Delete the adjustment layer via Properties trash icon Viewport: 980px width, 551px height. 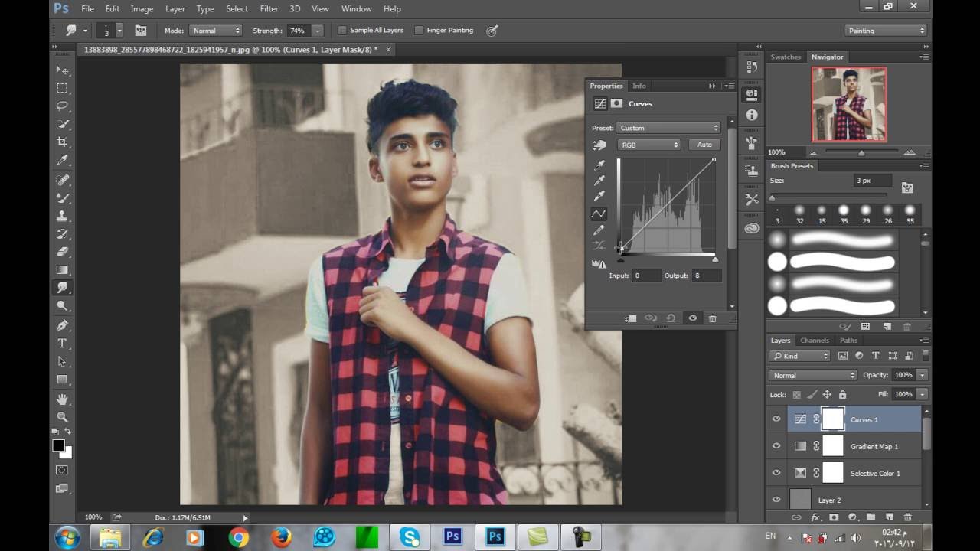(x=712, y=318)
